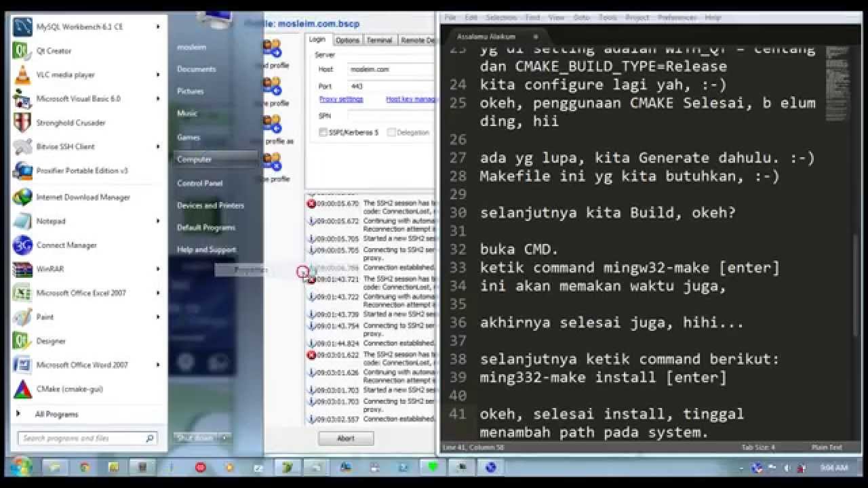The height and width of the screenshot is (488, 868).
Task: Expand Word 2007 jump list arrow
Action: [x=158, y=365]
